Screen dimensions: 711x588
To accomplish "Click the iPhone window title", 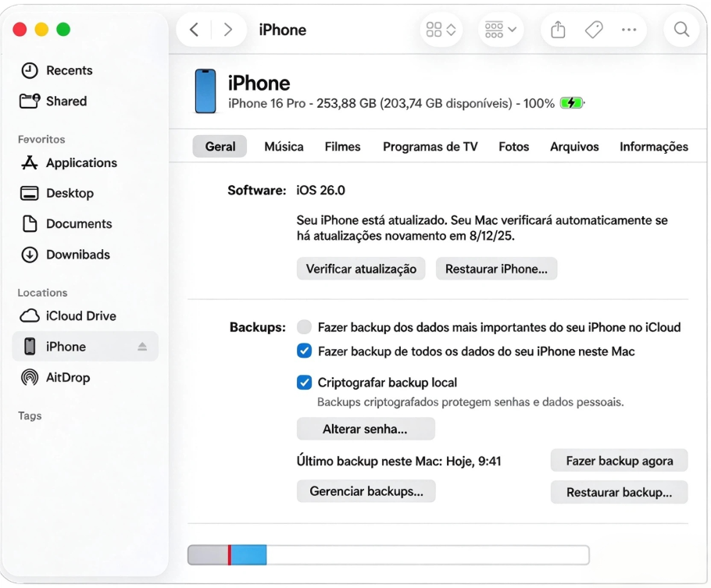I will (x=283, y=30).
